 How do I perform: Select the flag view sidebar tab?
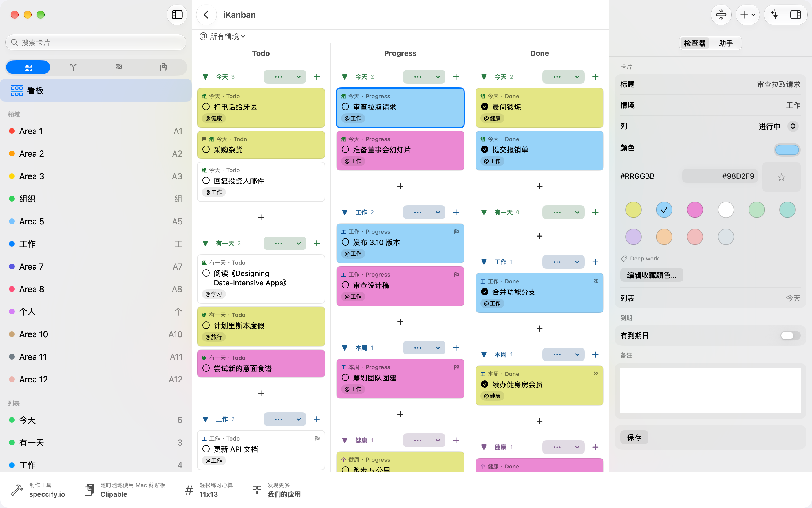click(118, 67)
